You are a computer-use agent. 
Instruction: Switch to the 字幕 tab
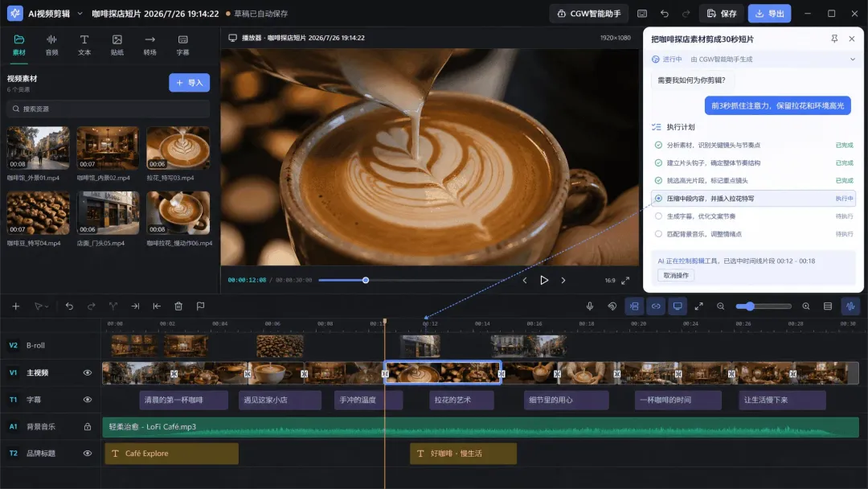click(x=182, y=45)
